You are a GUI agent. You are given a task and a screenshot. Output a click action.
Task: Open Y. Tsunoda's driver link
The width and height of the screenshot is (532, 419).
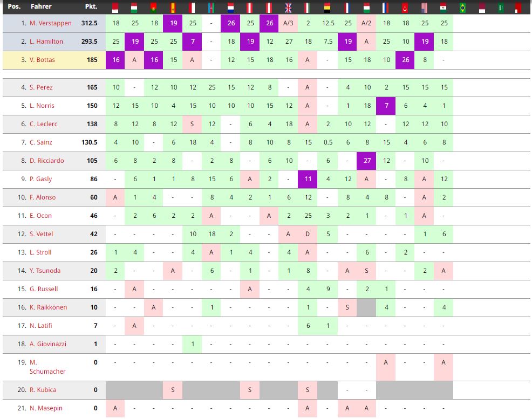pos(45,271)
